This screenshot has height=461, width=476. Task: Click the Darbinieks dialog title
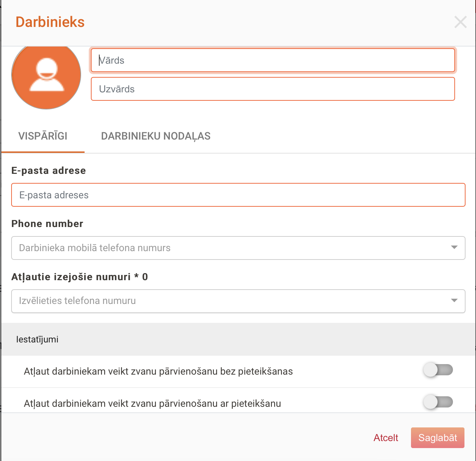coord(50,22)
